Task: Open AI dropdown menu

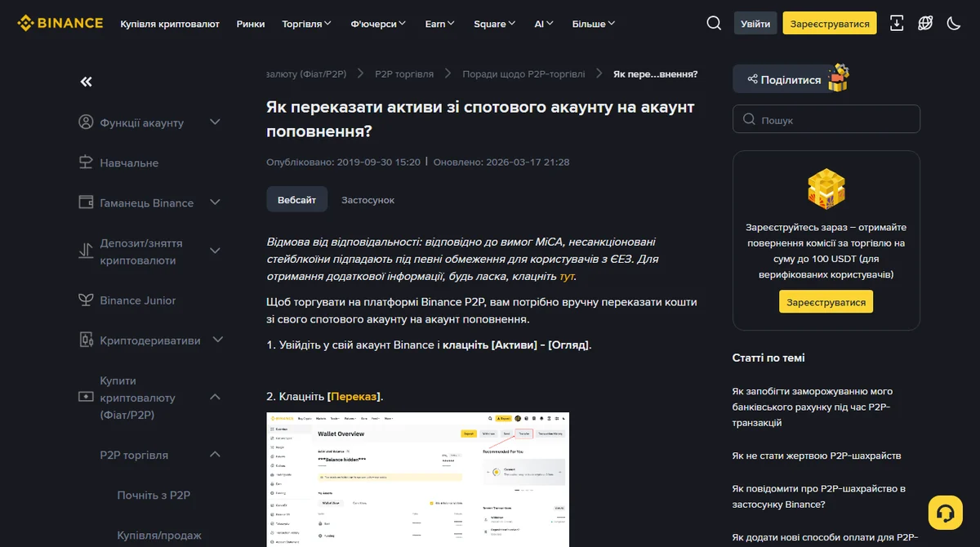Action: [544, 24]
